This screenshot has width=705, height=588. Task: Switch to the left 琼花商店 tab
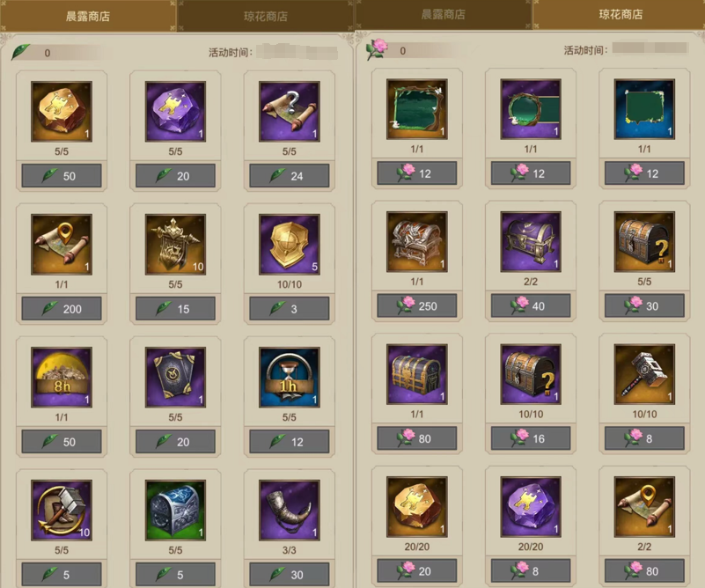[x=265, y=16]
